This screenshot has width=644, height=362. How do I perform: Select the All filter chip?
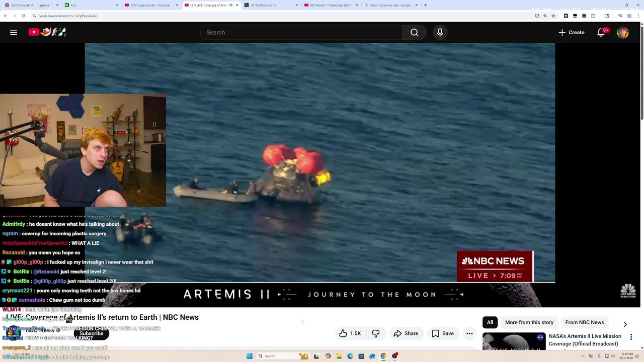tap(490, 322)
